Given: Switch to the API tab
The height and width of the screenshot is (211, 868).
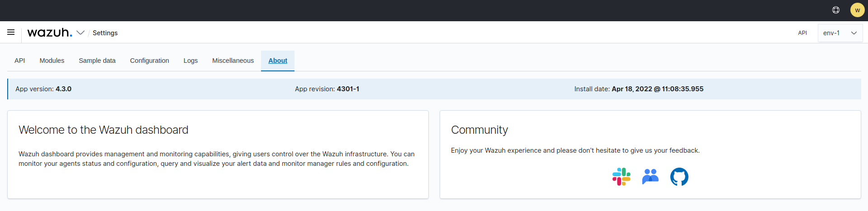Looking at the screenshot, I should point(19,61).
